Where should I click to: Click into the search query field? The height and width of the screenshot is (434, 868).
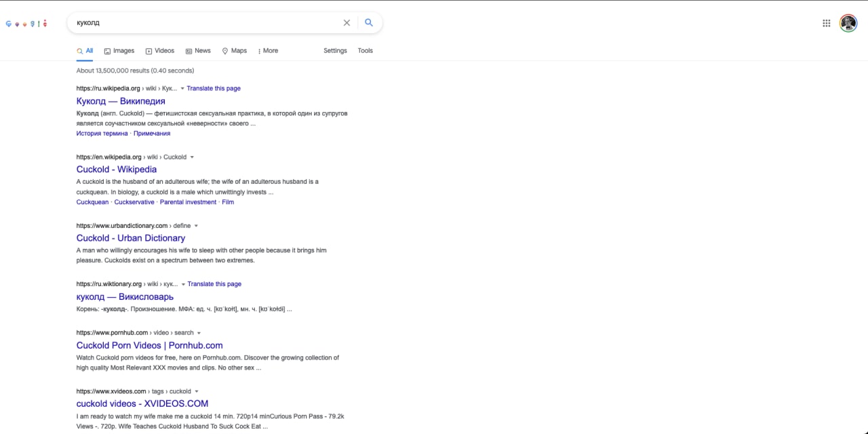207,22
